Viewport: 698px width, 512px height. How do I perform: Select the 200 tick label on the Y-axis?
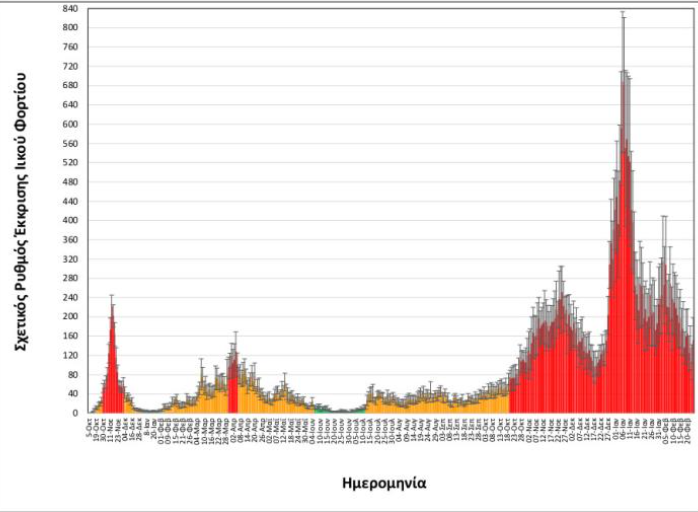tap(70, 316)
